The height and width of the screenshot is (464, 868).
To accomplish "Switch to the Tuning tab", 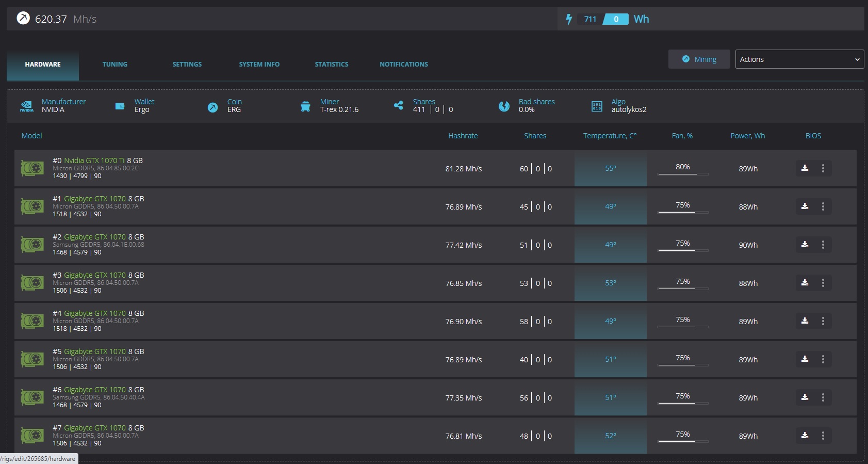I will point(114,65).
